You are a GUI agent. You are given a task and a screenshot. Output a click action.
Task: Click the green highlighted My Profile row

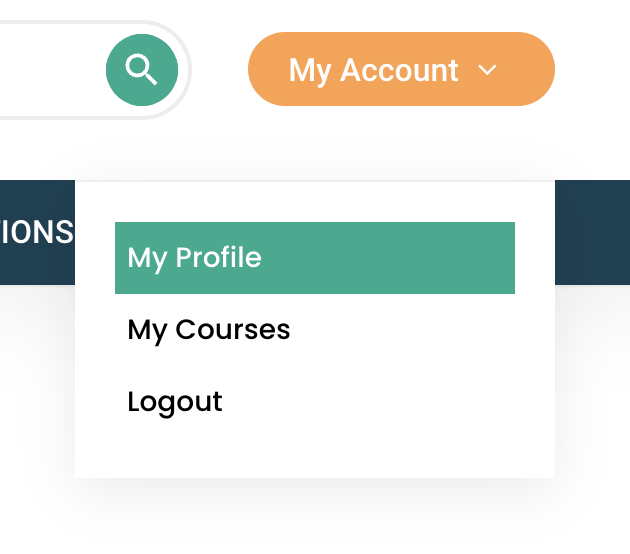pos(314,258)
